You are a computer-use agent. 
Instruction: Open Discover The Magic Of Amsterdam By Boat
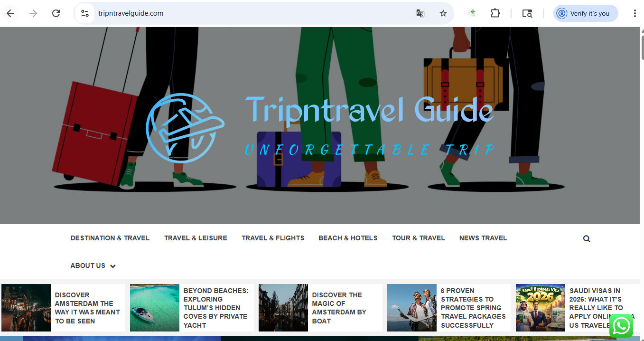pos(339,308)
